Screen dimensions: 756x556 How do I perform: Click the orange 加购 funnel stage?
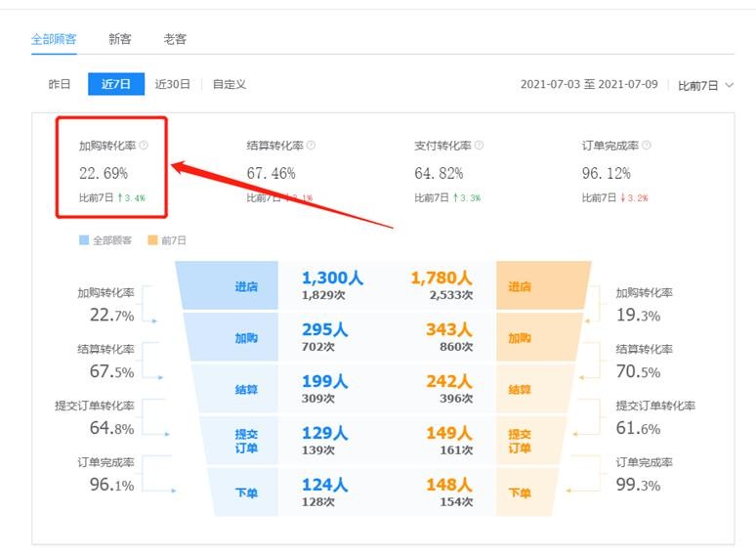(519, 338)
